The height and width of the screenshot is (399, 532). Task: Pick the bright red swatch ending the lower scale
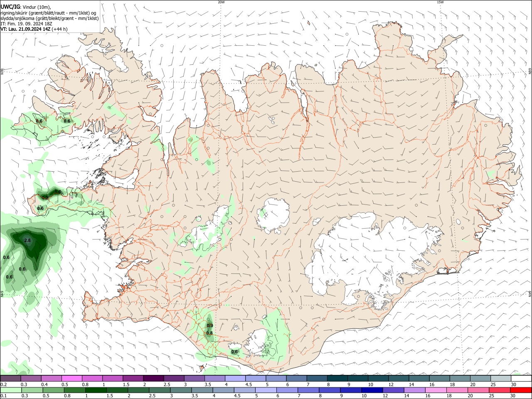click(x=520, y=390)
